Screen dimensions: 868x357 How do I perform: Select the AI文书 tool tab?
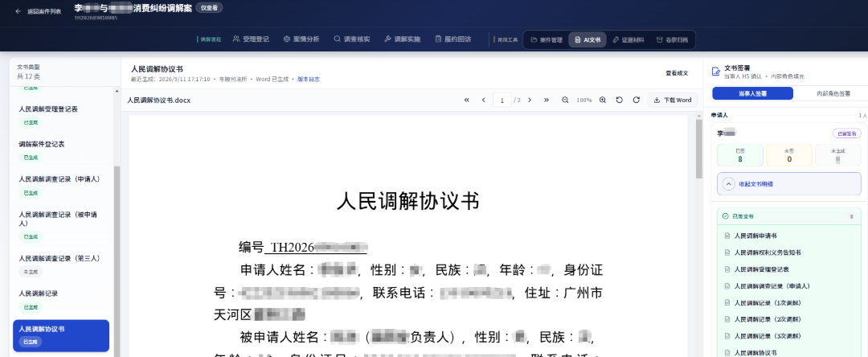(588, 40)
